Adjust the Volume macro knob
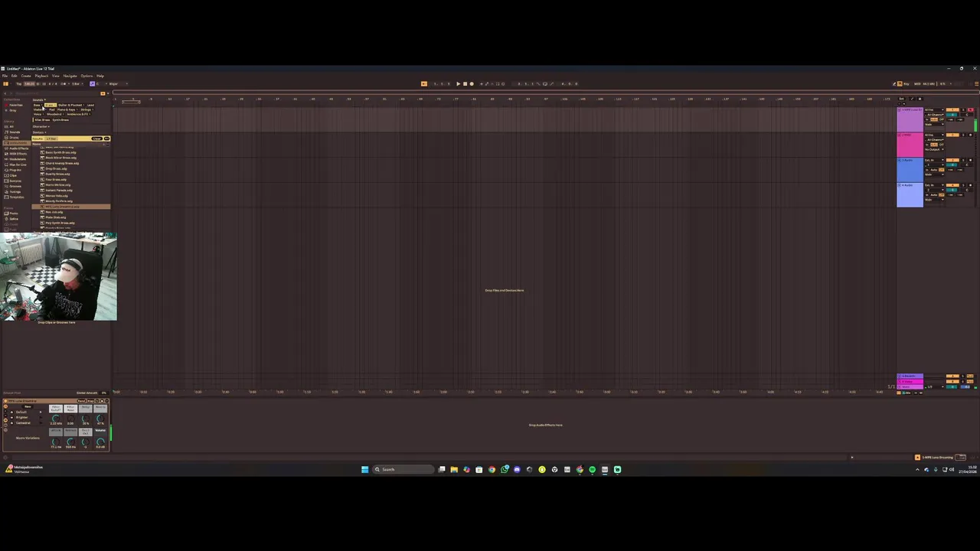980x551 pixels. (100, 442)
